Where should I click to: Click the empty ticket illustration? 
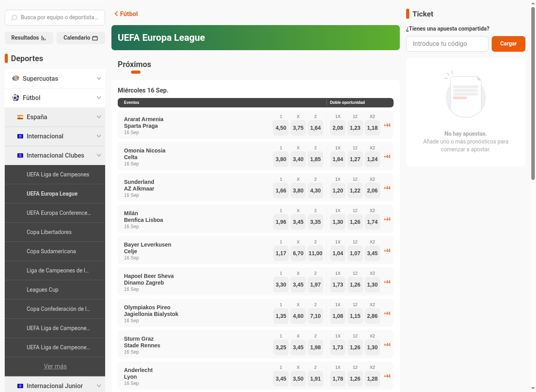pyautogui.click(x=466, y=94)
